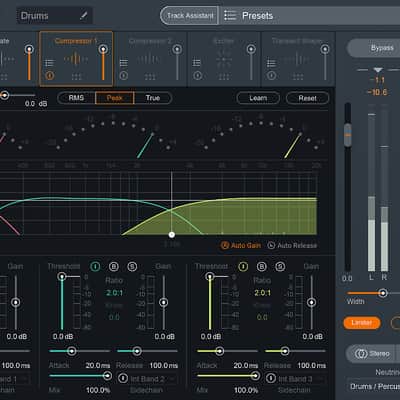Open the Presets list icon
Viewport: 400px width, 400px height.
coord(230,15)
